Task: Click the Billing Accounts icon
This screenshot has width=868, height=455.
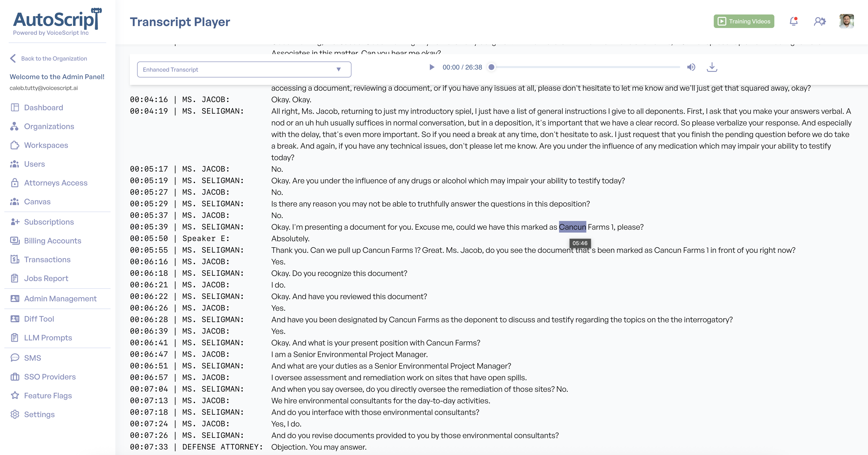Action: (15, 241)
